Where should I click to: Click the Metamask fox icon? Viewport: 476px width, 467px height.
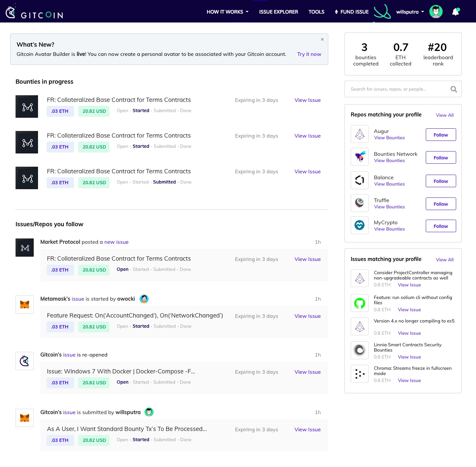tap(24, 304)
